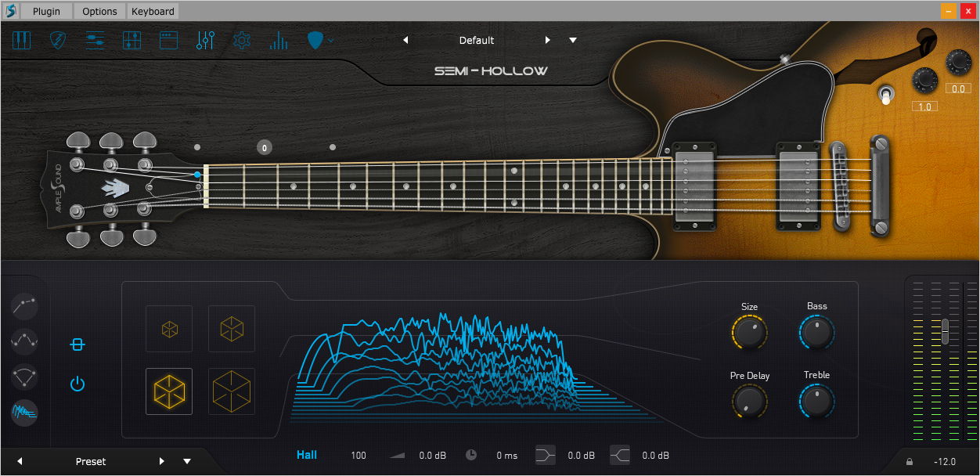
Task: Click the high shelf treble filter icon
Action: tap(620, 455)
